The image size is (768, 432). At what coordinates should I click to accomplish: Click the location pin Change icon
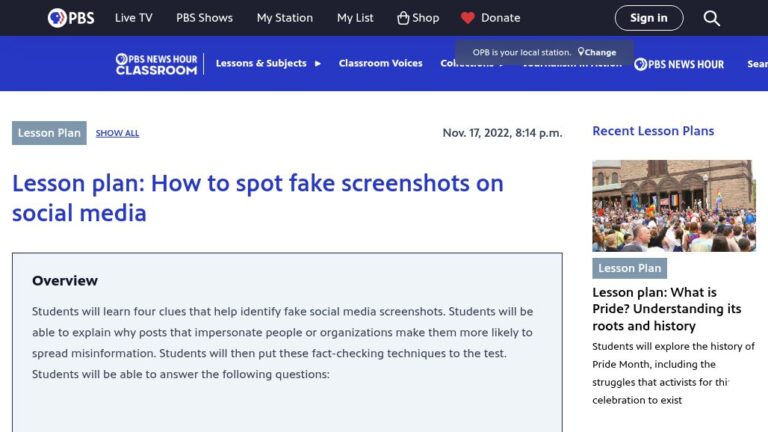click(x=581, y=51)
